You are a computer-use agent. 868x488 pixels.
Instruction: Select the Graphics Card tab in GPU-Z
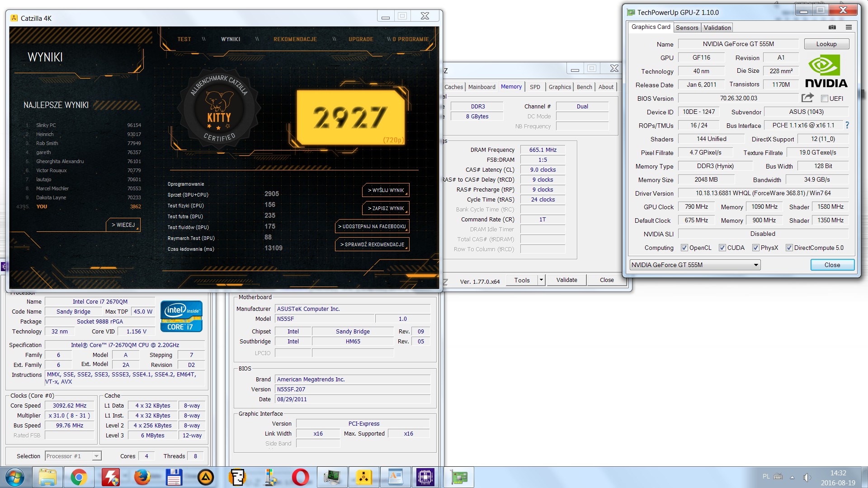(651, 27)
